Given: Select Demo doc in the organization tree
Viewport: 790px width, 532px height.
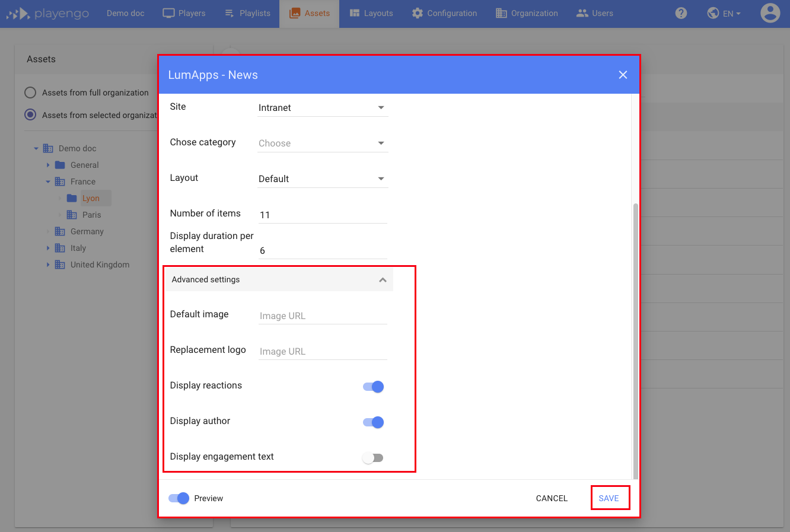Looking at the screenshot, I should (78, 148).
